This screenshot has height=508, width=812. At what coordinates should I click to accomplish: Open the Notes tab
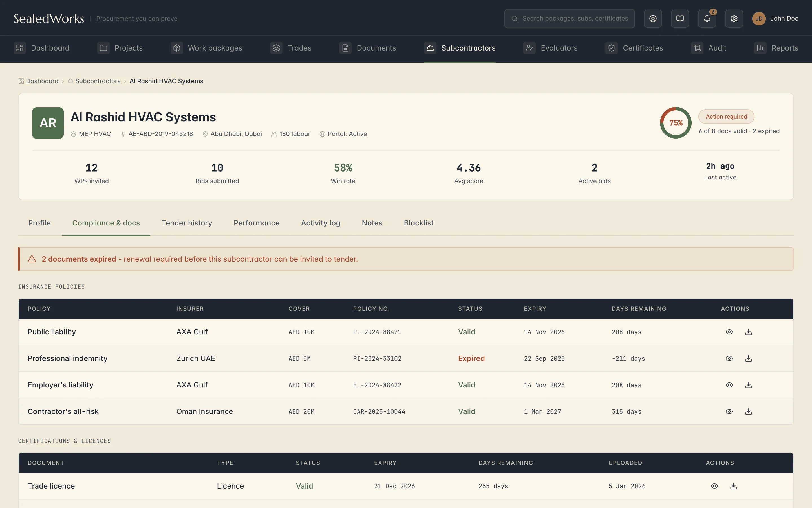pos(372,223)
